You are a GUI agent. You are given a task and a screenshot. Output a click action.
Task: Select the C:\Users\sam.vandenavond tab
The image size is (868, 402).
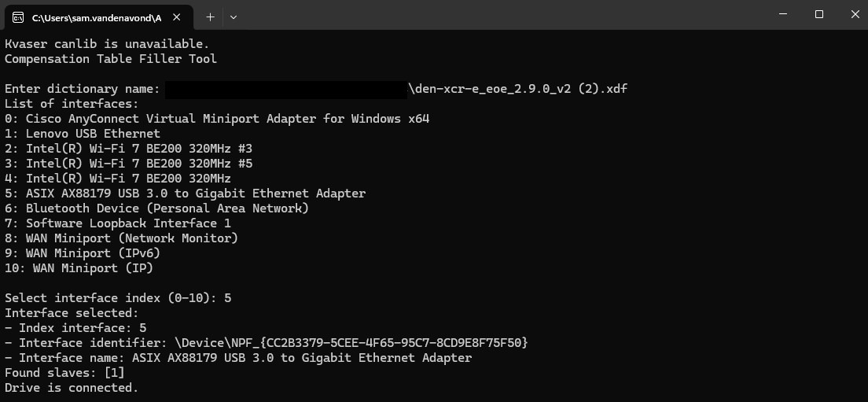click(x=96, y=17)
